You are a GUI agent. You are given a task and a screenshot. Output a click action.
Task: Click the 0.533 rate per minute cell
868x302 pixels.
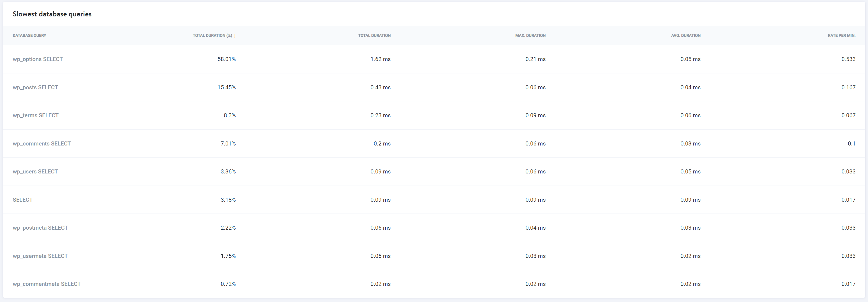(848, 59)
